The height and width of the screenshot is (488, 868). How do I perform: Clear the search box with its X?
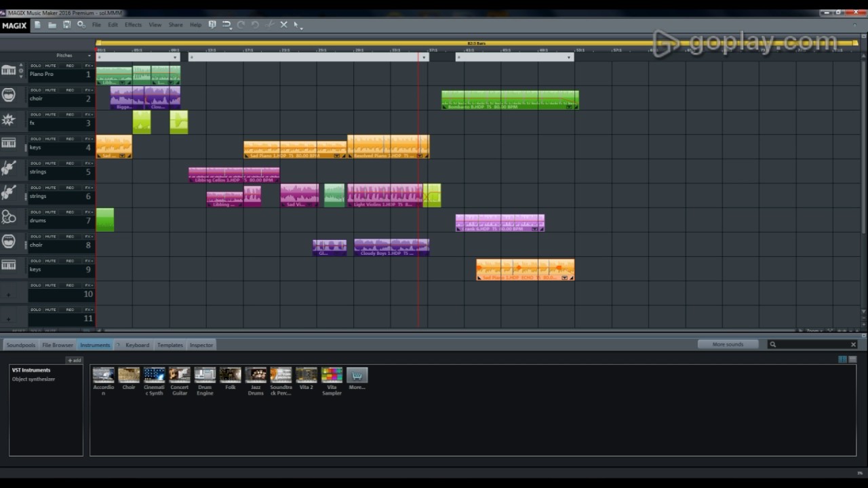[x=853, y=344]
